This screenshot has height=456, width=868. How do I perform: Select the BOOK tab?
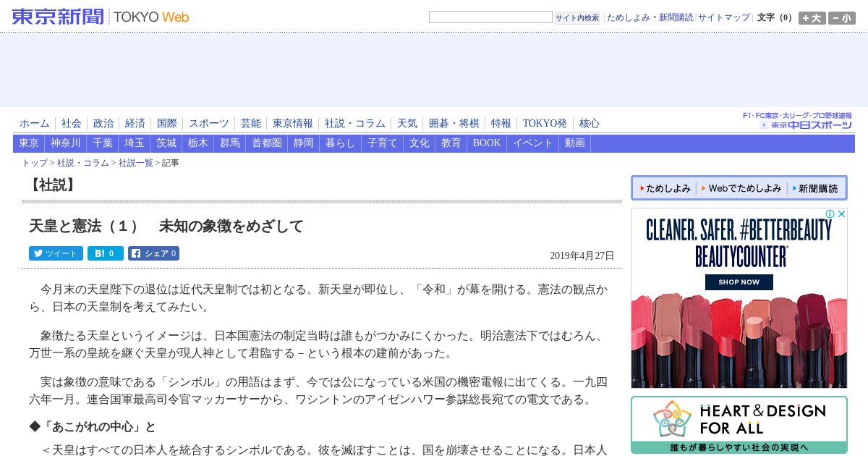point(487,143)
